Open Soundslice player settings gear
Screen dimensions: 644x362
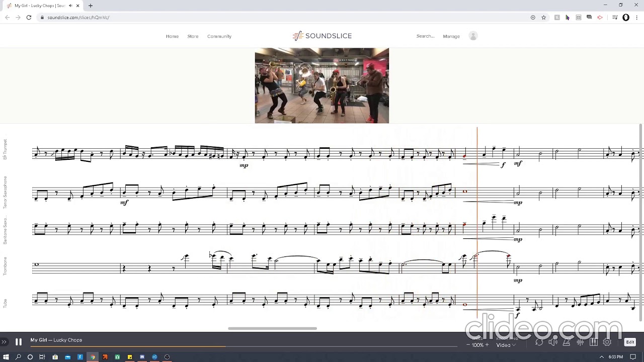[607, 342]
